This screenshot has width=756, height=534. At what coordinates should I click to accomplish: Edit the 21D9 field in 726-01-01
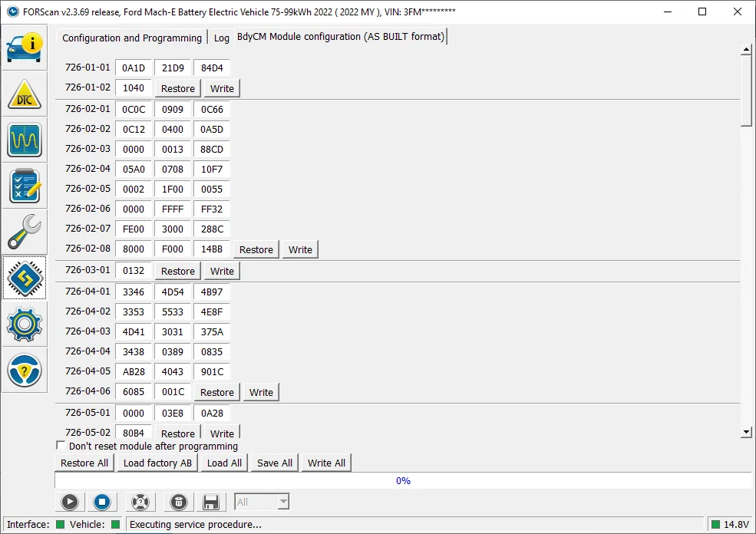coord(173,68)
